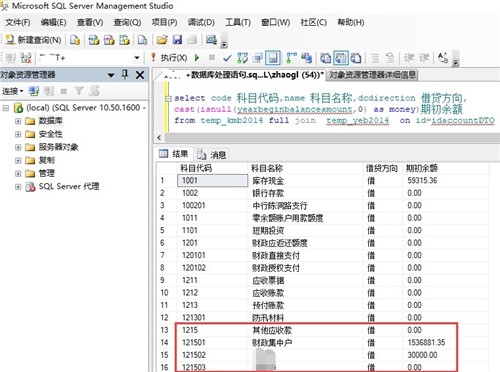This screenshot has height=372, width=500.
Task: Open Object Explorer window position dropdown arrow
Action: tap(111, 75)
